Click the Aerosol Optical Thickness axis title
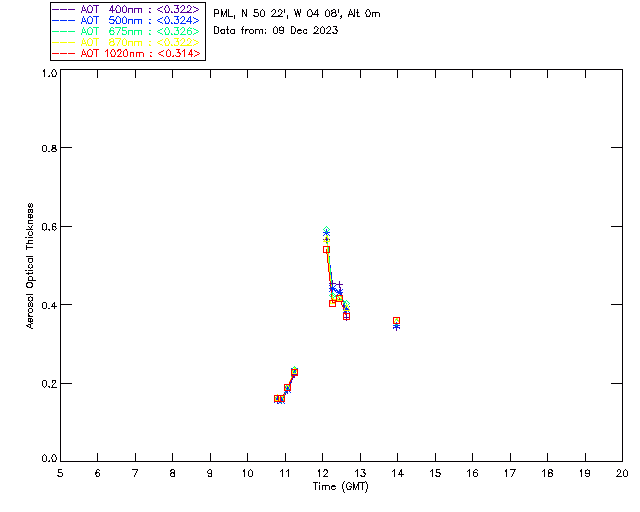This screenshot has width=640, height=512. coord(30,266)
